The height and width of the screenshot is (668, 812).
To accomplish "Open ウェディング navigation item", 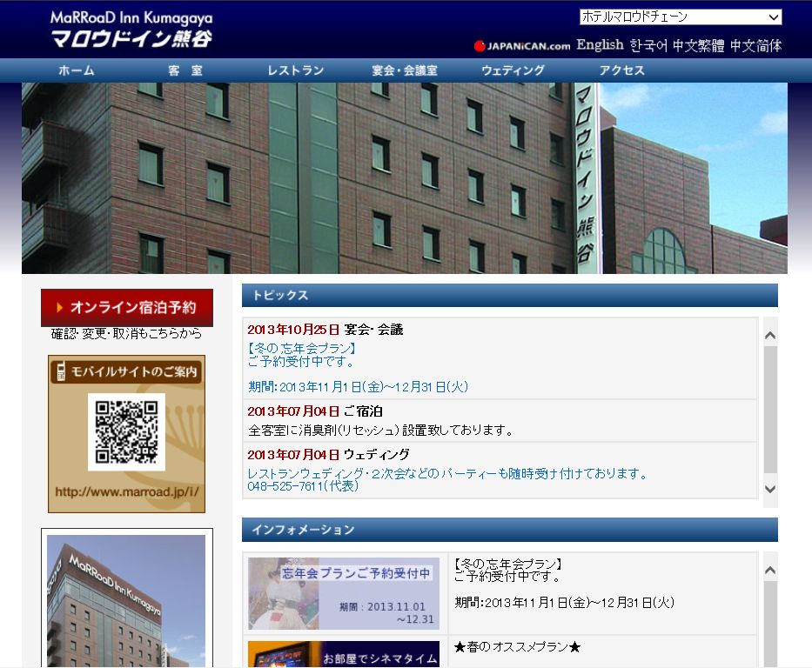I will (x=513, y=70).
